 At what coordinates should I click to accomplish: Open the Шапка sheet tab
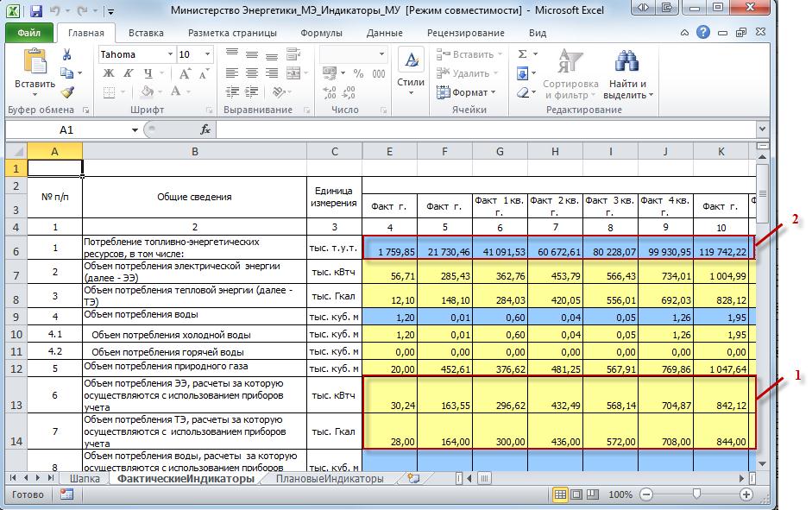pos(85,478)
